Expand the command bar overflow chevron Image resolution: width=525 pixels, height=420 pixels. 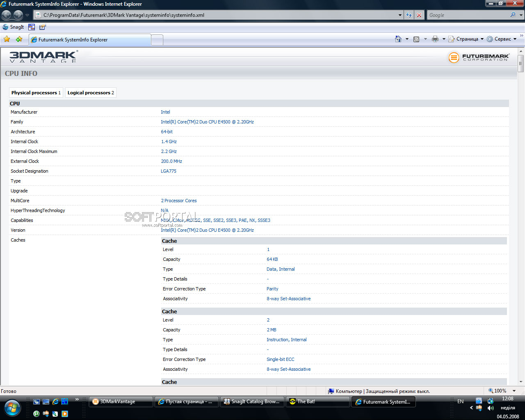coord(521,36)
